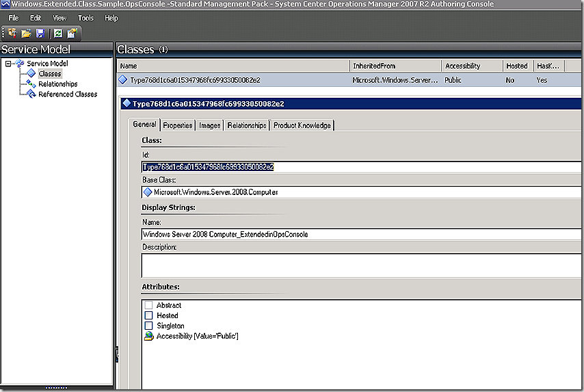The height and width of the screenshot is (392, 584).
Task: Enable the Abstract checkbox
Action: (148, 305)
